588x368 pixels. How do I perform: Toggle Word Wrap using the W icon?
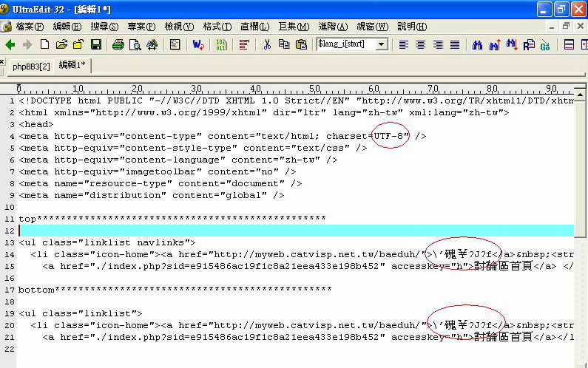198,45
